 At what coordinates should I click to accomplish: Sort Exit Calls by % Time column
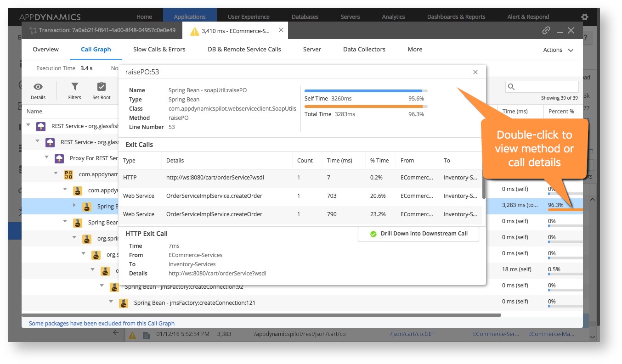click(379, 161)
